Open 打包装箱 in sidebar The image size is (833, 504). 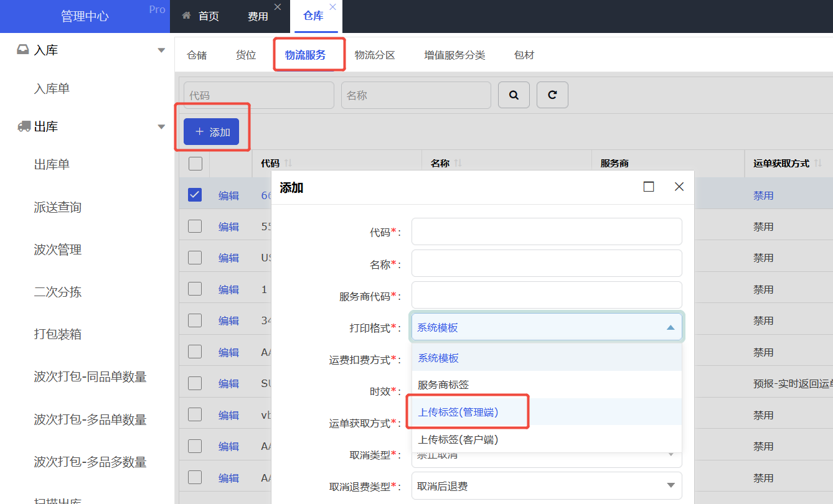pyautogui.click(x=58, y=334)
